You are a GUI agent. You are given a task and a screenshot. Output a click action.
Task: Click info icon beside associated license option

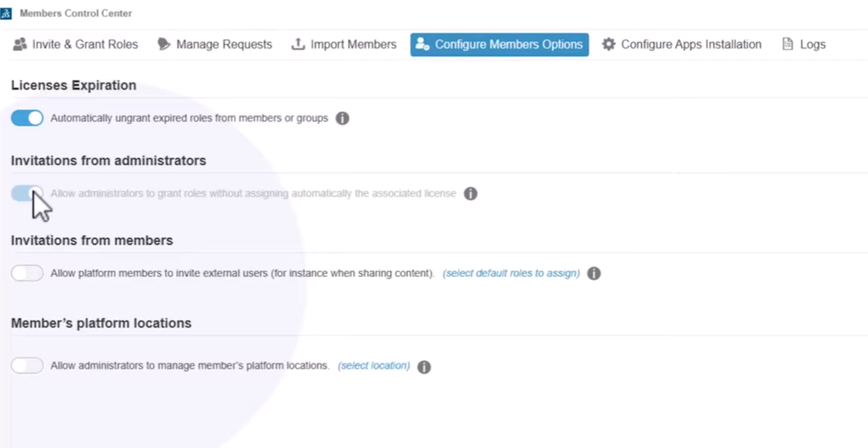[x=470, y=193]
